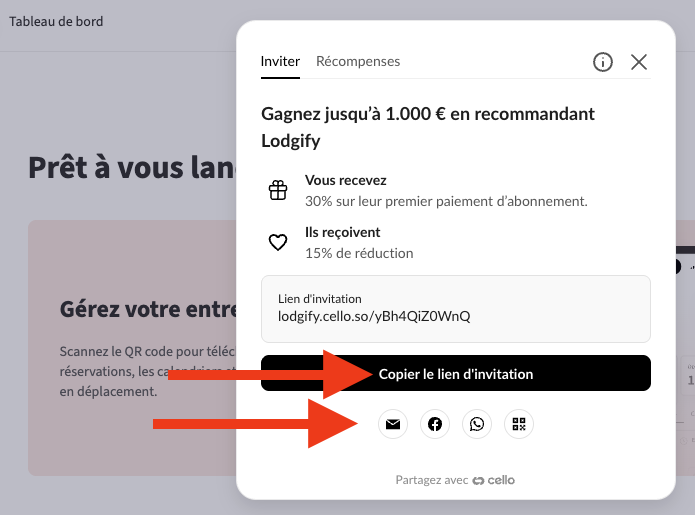Screen dimensions: 695x515
Task: Click the Scannez le QR code description text
Action: pos(148,371)
